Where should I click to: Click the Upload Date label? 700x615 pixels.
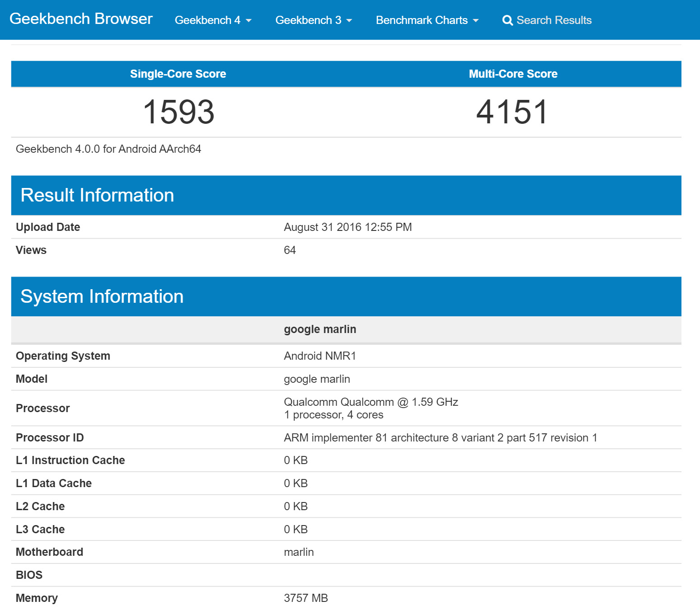[x=48, y=227]
